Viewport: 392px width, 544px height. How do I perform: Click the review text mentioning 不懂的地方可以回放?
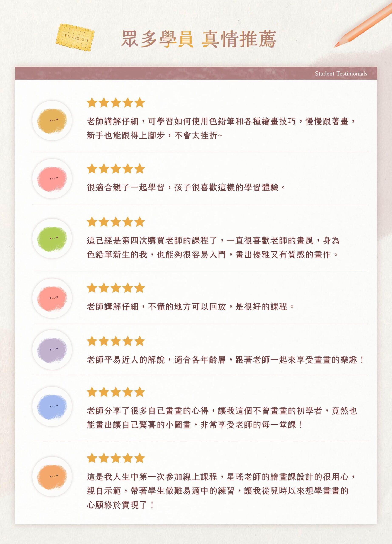(x=190, y=307)
